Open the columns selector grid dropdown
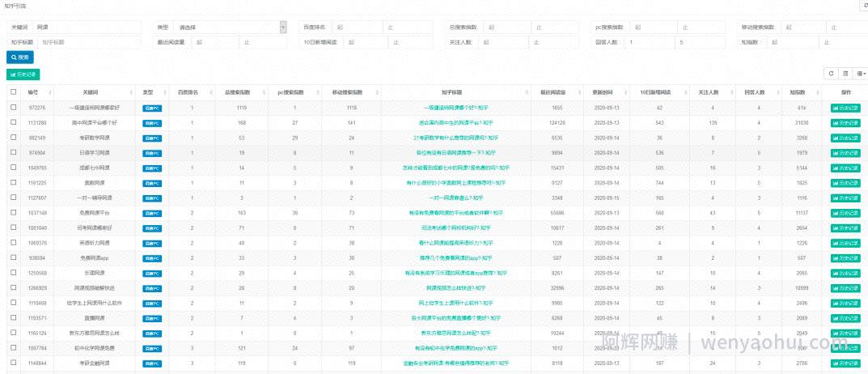 (861, 74)
